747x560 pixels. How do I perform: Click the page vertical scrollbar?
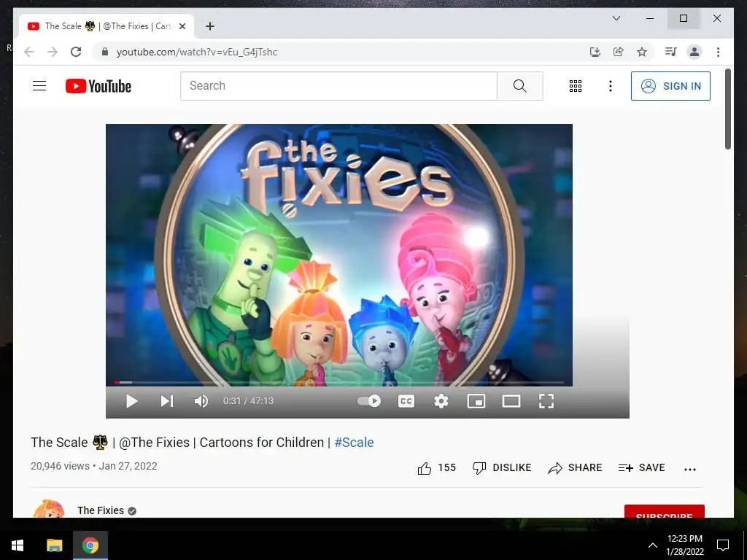point(727,109)
